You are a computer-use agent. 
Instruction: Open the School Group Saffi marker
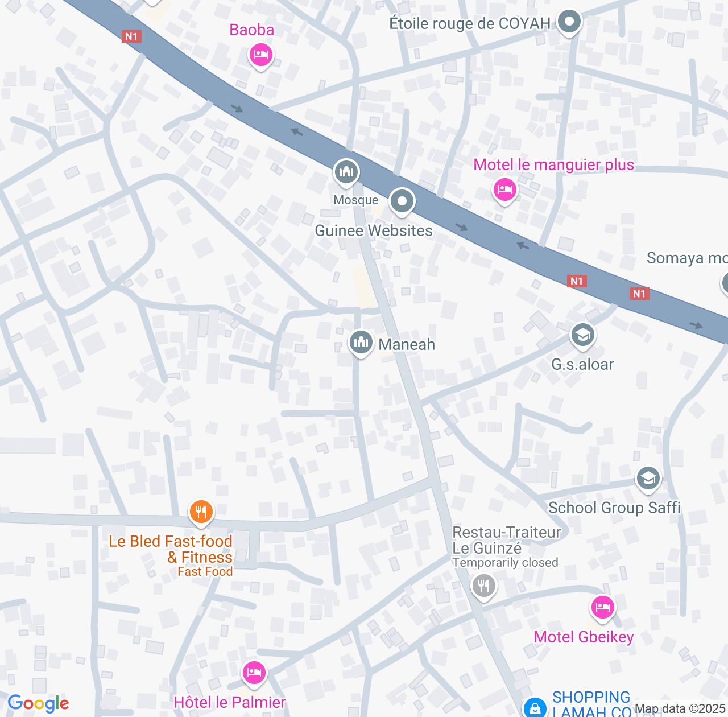648,479
